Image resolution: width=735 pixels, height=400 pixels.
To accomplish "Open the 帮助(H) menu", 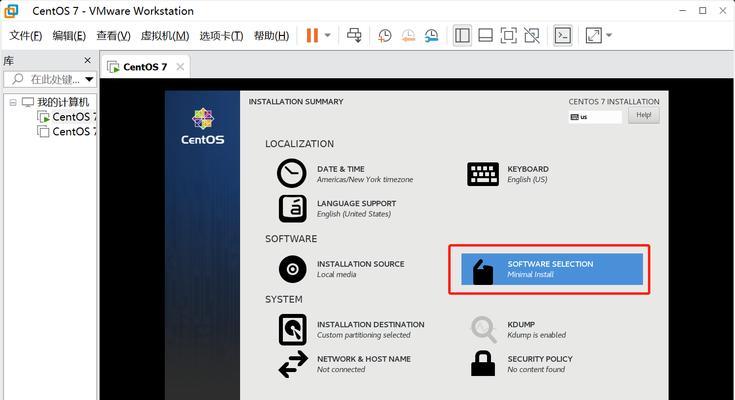I will pos(271,36).
